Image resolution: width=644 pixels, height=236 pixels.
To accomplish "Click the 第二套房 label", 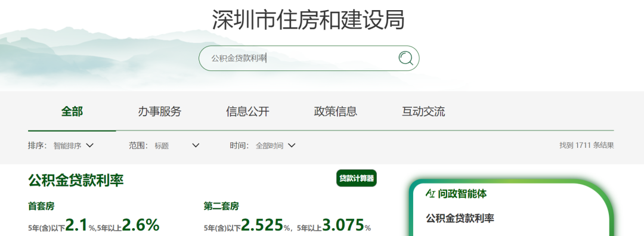I will tap(221, 206).
